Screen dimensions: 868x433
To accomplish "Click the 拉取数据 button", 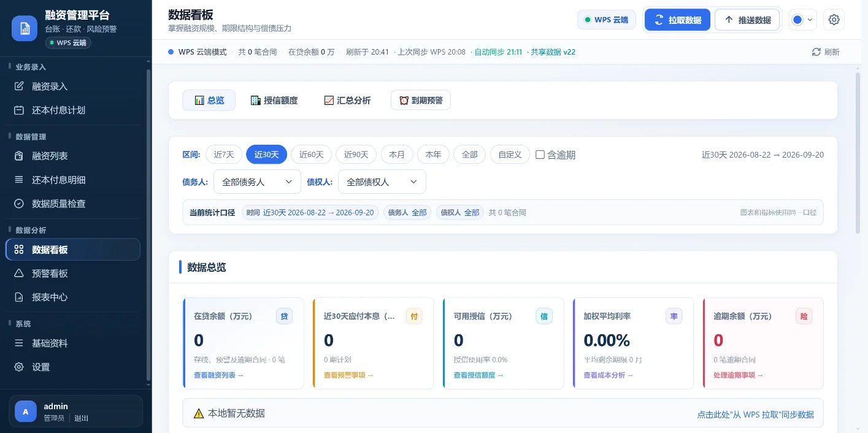I will click(x=677, y=20).
